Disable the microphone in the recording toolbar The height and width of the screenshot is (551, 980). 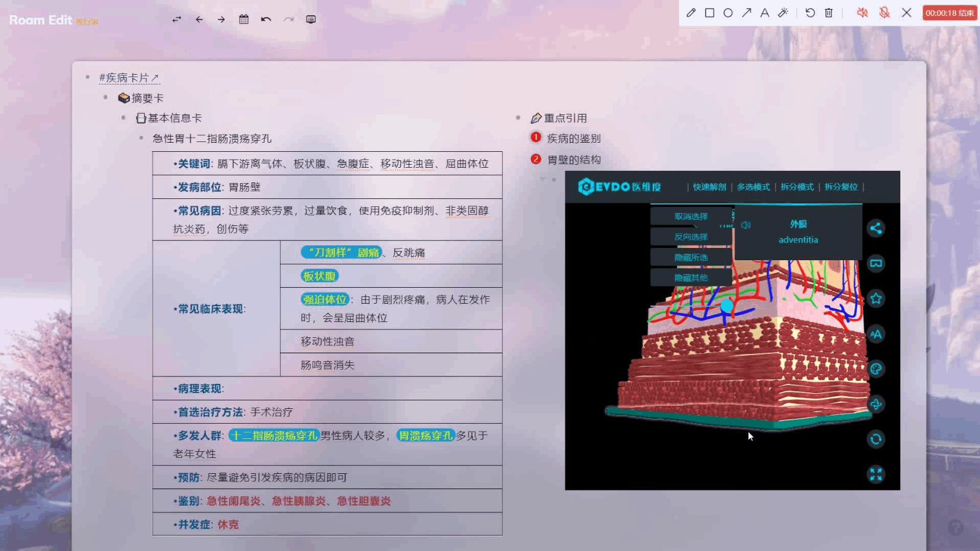[884, 12]
